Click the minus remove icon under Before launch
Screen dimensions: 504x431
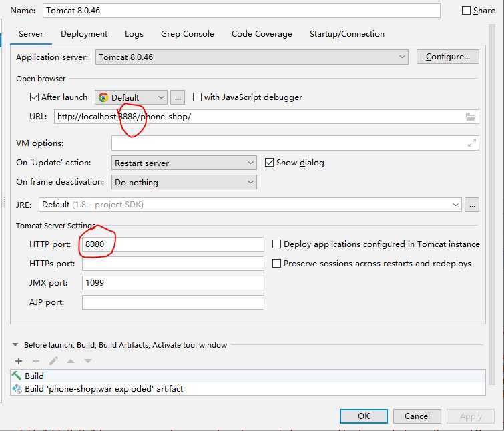36,361
